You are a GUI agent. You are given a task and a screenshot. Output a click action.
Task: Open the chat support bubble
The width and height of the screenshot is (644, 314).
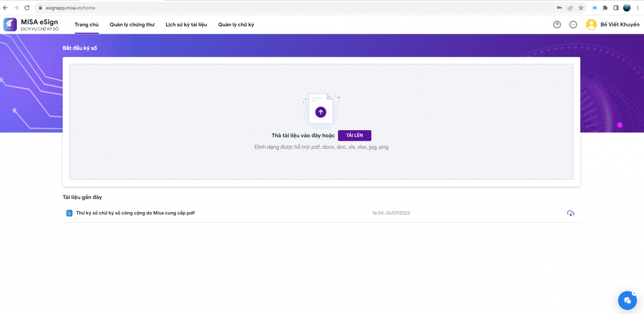627,300
